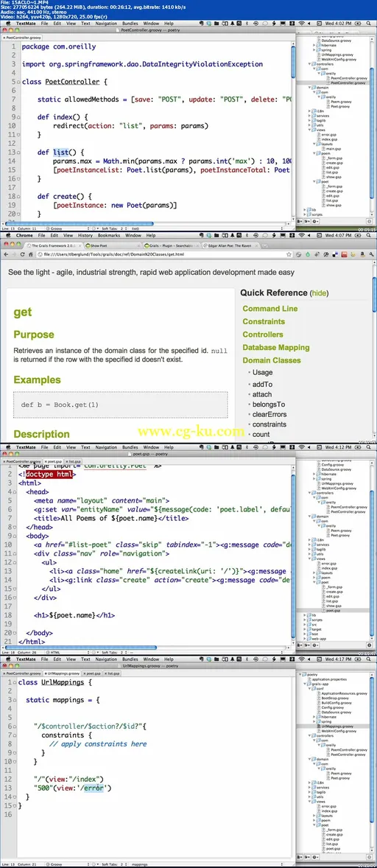Open the Controllers reference link

point(263,335)
